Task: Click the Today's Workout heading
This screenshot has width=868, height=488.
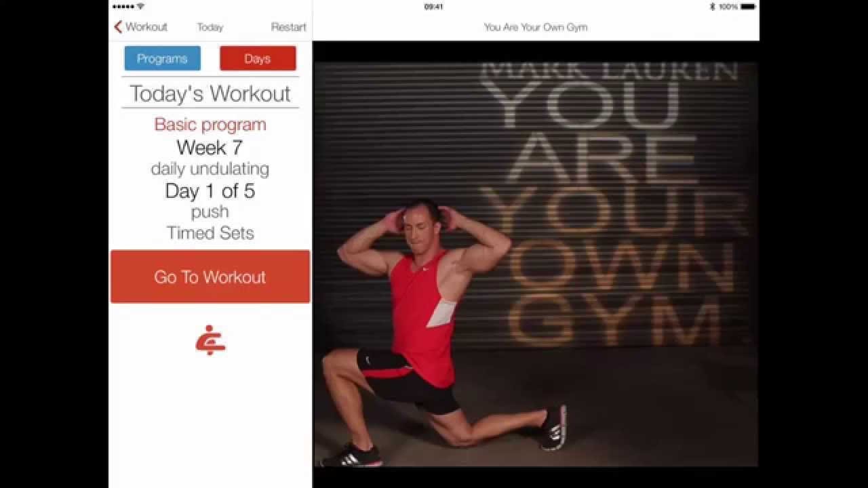Action: click(210, 94)
